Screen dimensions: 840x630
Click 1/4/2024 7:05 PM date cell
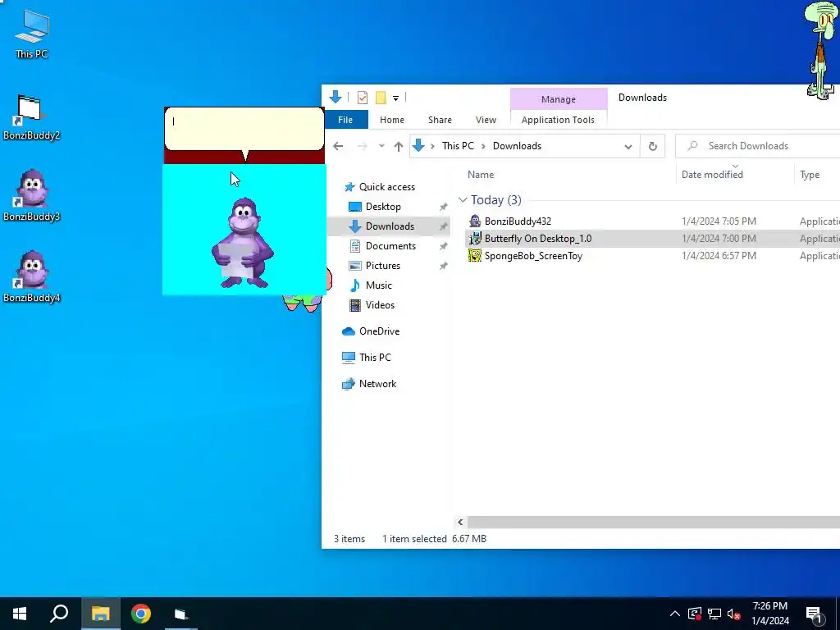click(x=719, y=221)
